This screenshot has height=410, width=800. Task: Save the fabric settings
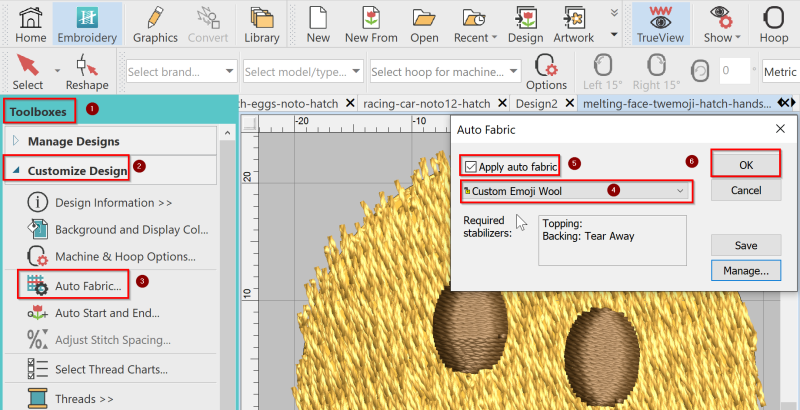[x=745, y=245]
